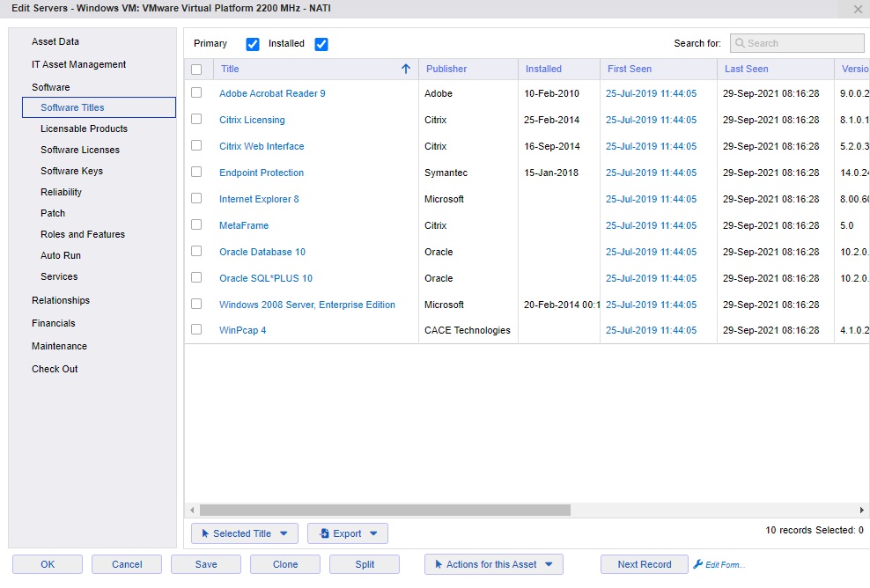Open the Citrix Licensing title link
This screenshot has width=870, height=588.
coord(252,120)
